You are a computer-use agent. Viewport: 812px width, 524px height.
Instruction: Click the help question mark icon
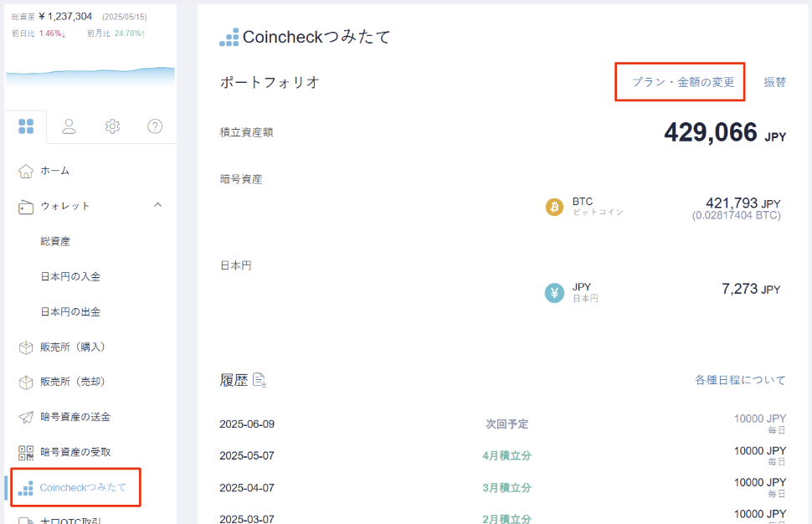point(155,126)
